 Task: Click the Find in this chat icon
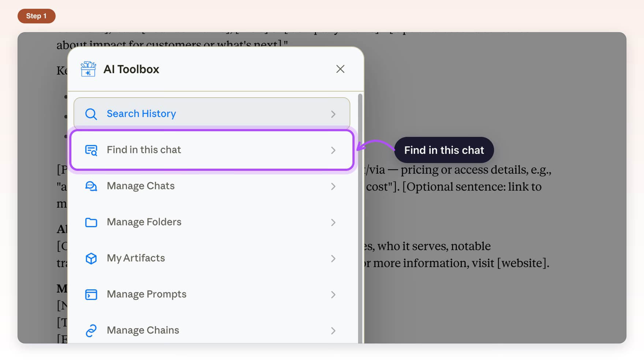[91, 150]
